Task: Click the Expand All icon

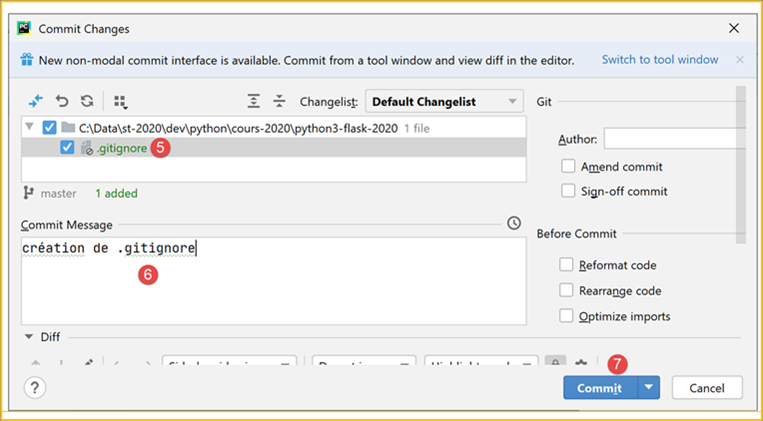Action: (255, 101)
